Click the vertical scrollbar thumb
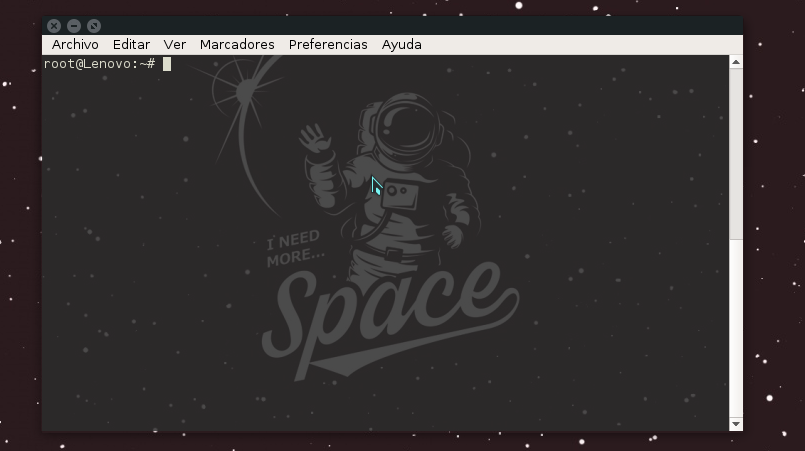 (x=736, y=154)
